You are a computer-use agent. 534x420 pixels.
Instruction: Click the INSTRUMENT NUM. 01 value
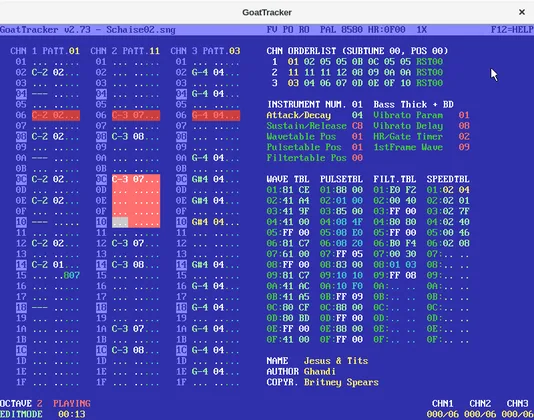click(357, 105)
